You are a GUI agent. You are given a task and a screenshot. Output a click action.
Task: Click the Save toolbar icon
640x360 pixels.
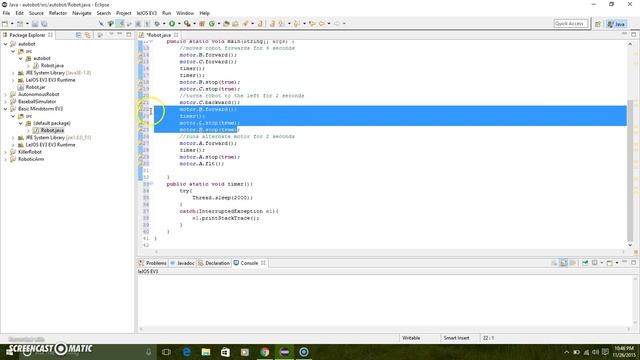pyautogui.click(x=35, y=24)
